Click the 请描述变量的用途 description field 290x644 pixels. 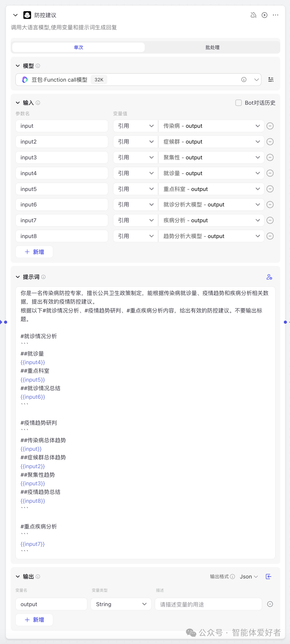[x=208, y=604]
